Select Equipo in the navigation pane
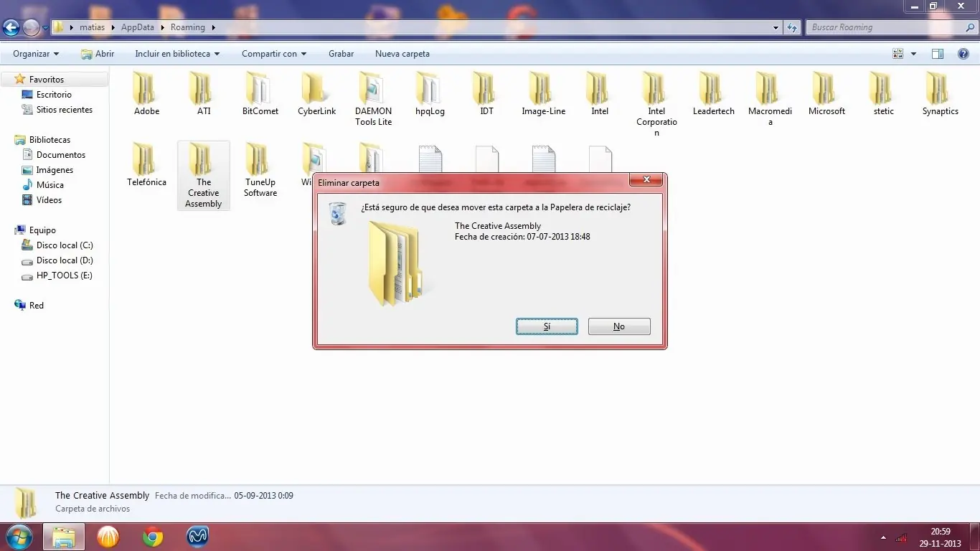Image resolution: width=980 pixels, height=551 pixels. (x=42, y=230)
